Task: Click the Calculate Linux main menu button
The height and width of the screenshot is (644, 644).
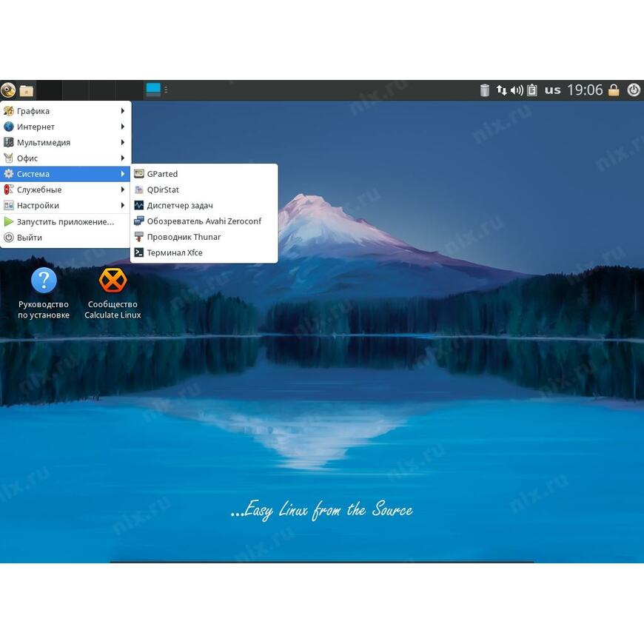Action: tap(8, 90)
